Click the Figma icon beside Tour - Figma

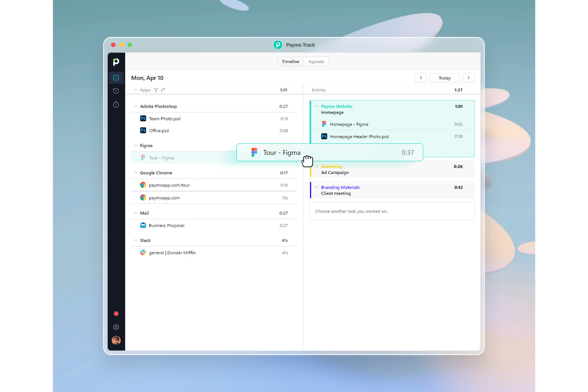[x=143, y=158]
